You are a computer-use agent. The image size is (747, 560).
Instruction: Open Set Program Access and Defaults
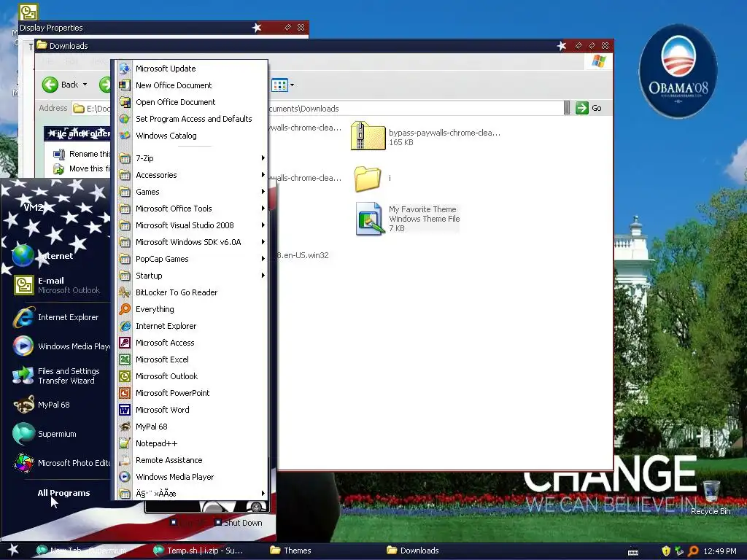point(192,119)
